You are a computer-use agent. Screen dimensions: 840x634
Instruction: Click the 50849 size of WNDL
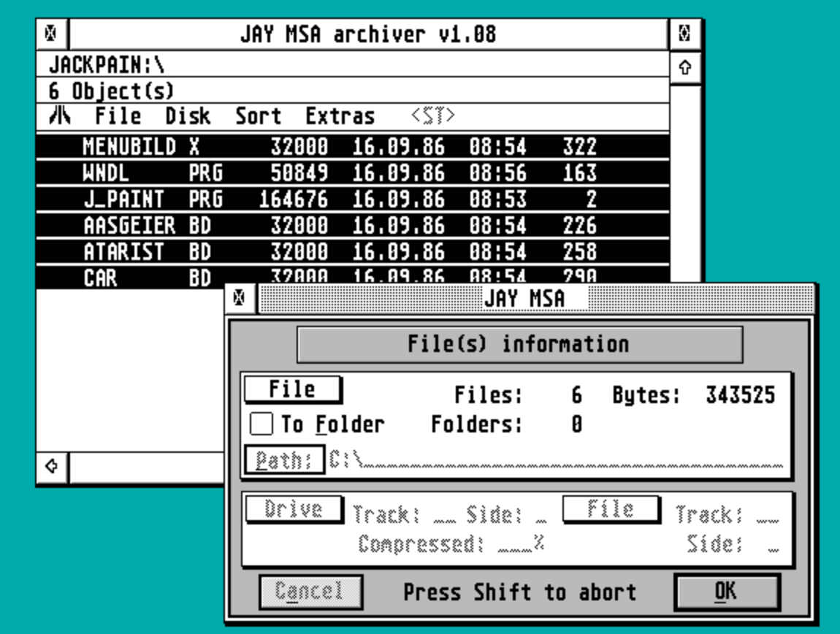tap(299, 173)
